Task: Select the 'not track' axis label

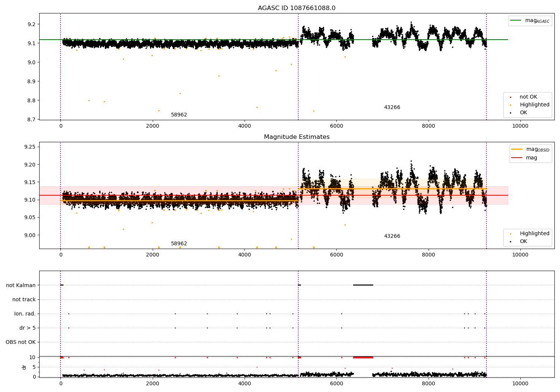Action: (24, 299)
